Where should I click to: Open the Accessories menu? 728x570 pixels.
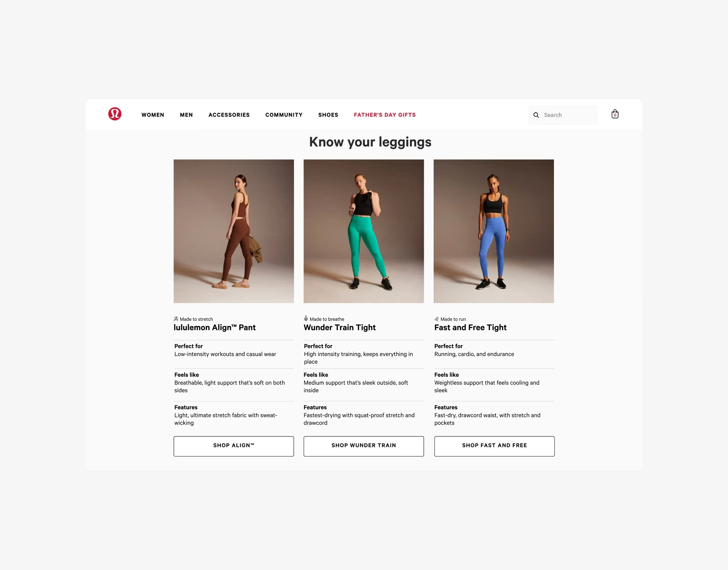[229, 115]
